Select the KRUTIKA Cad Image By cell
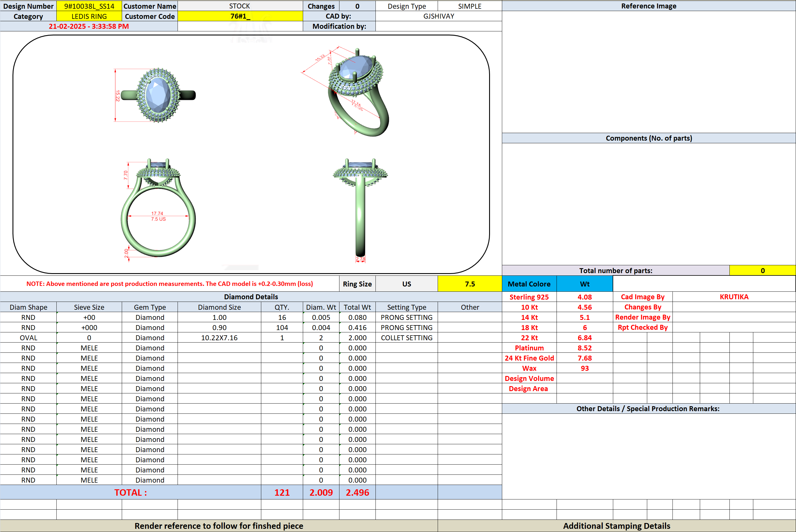Image resolution: width=796 pixels, height=532 pixels. pyautogui.click(x=734, y=297)
